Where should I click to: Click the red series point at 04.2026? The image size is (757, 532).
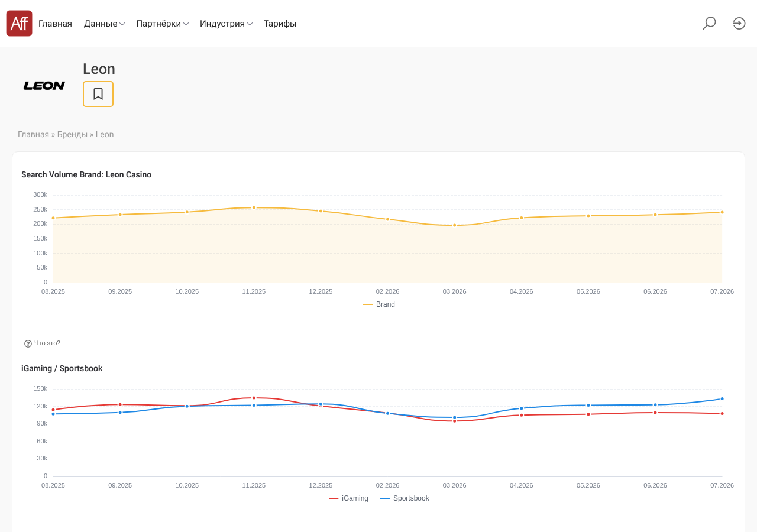(x=522, y=415)
